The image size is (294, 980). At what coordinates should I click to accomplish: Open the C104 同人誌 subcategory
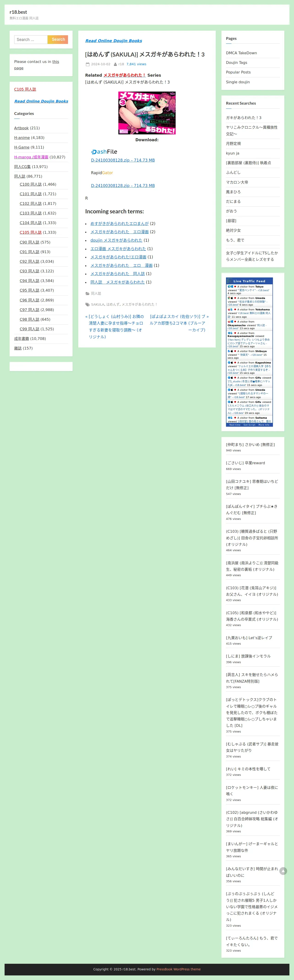coord(31,223)
